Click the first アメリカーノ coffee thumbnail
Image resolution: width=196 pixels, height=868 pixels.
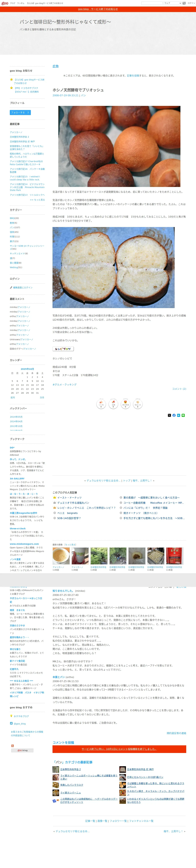pyautogui.click(x=61, y=556)
